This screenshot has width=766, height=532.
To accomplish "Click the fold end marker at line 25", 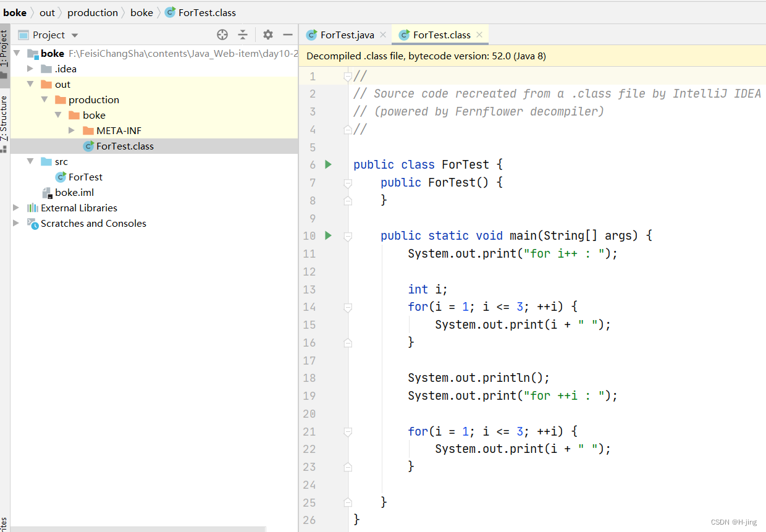I will click(348, 502).
